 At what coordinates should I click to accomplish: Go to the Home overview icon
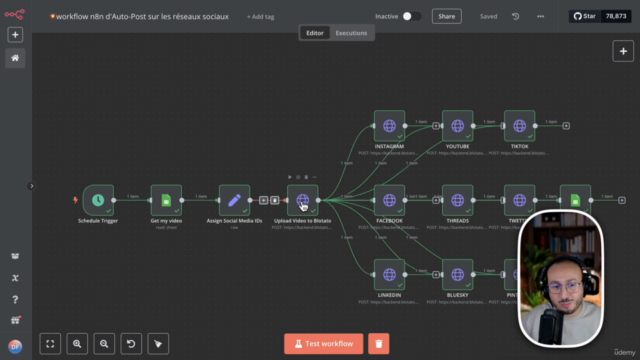click(x=15, y=58)
